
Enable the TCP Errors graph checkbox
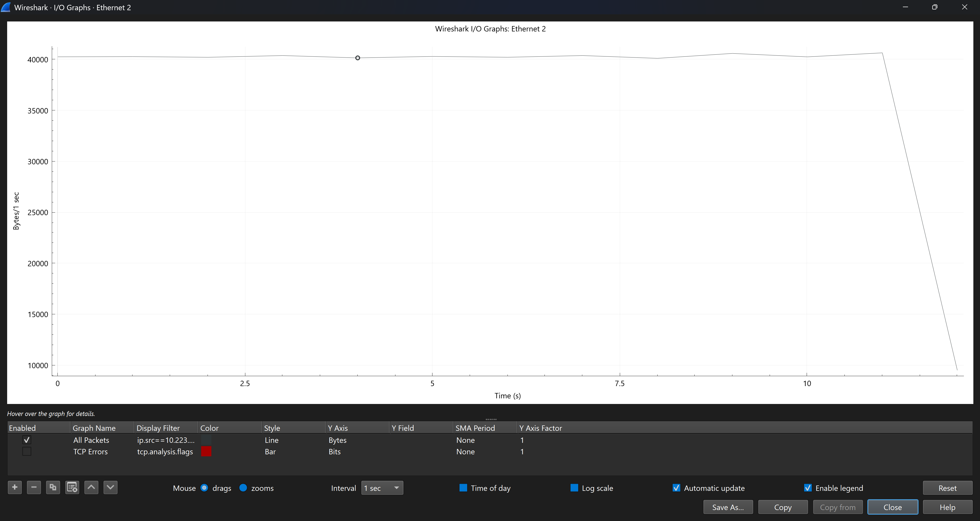pos(27,451)
